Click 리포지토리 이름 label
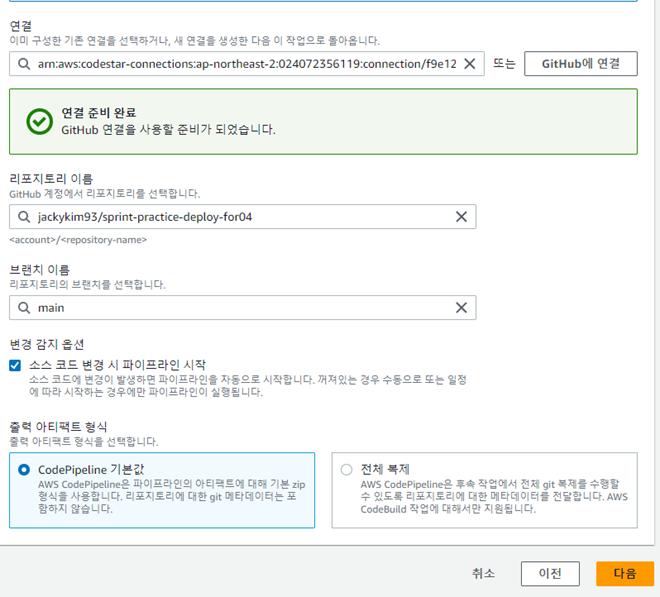660x597 pixels. coord(51,179)
